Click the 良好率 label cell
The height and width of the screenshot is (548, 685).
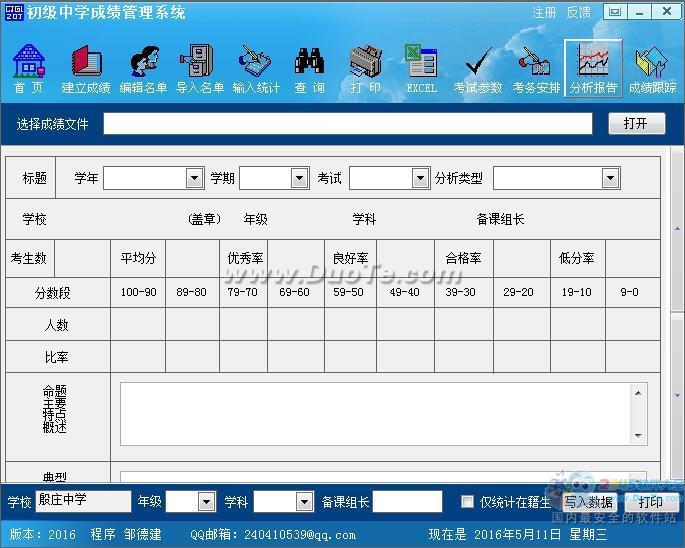(350, 258)
